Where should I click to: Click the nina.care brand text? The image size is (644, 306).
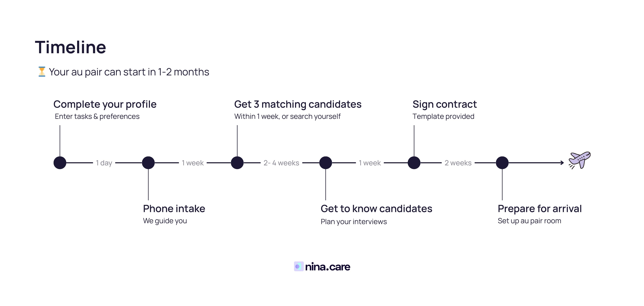327,267
